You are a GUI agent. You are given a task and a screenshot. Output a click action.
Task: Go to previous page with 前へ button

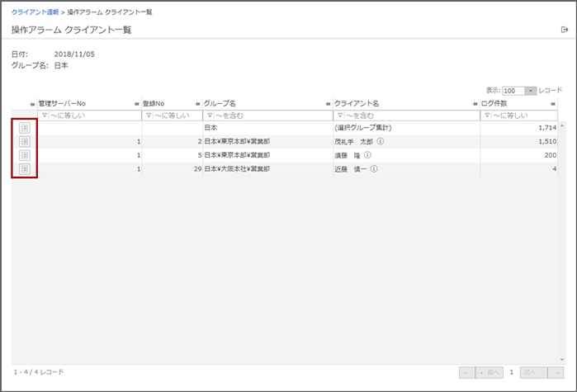coord(490,372)
